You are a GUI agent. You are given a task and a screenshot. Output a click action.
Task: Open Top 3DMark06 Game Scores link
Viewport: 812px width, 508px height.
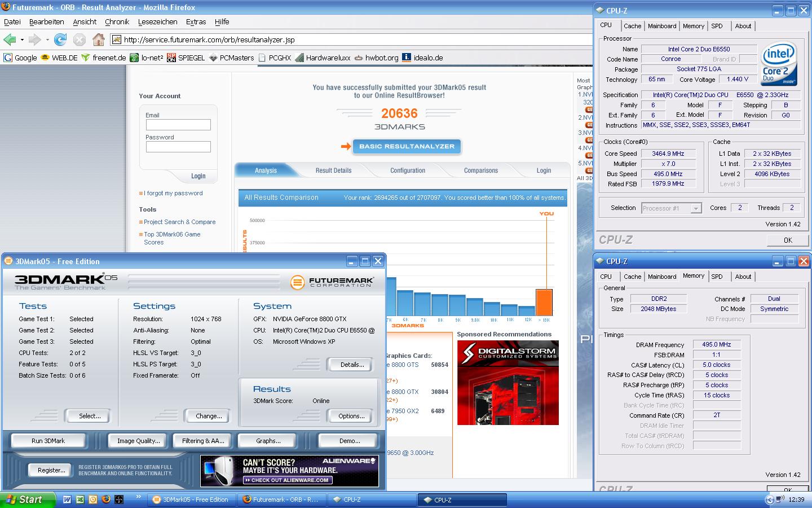(172, 238)
